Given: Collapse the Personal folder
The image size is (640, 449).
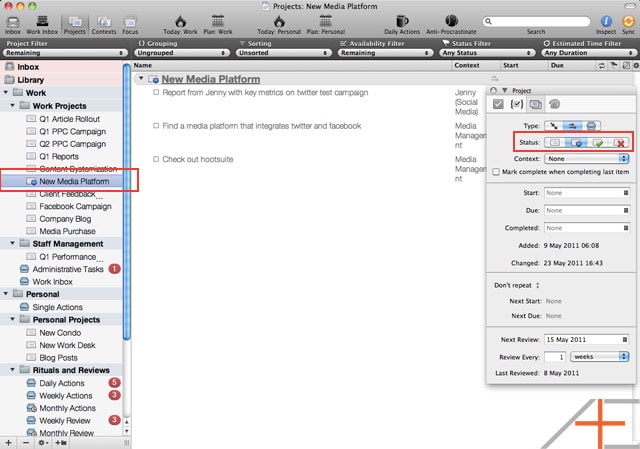Looking at the screenshot, I should [x=6, y=293].
